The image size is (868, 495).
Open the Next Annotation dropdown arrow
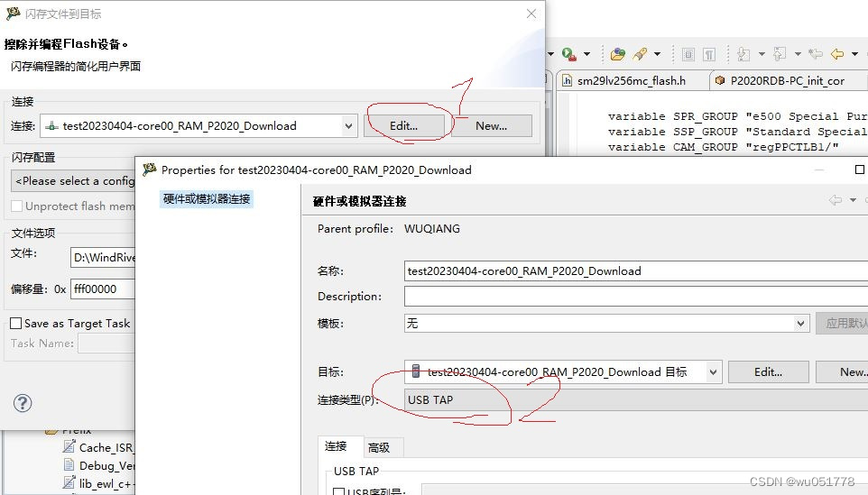(x=762, y=54)
